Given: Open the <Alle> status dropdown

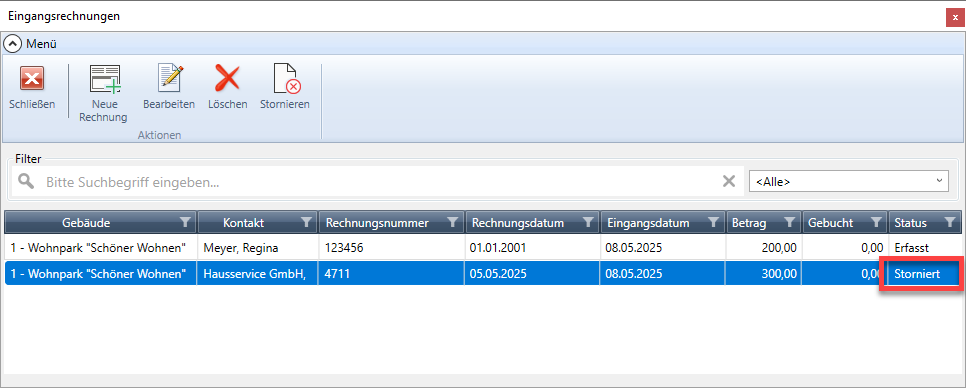Looking at the screenshot, I should 848,181.
